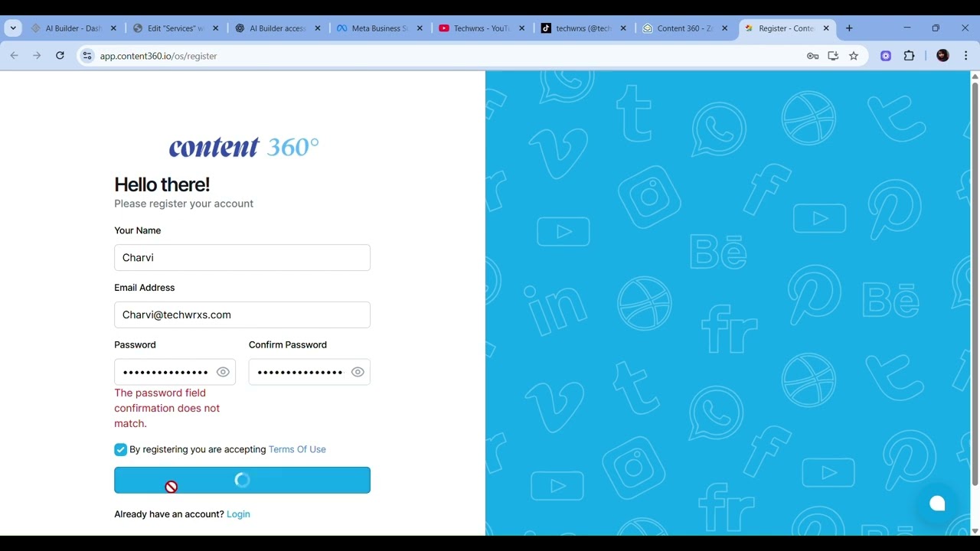The width and height of the screenshot is (980, 551).
Task: Open the chat support bubble
Action: 937,503
